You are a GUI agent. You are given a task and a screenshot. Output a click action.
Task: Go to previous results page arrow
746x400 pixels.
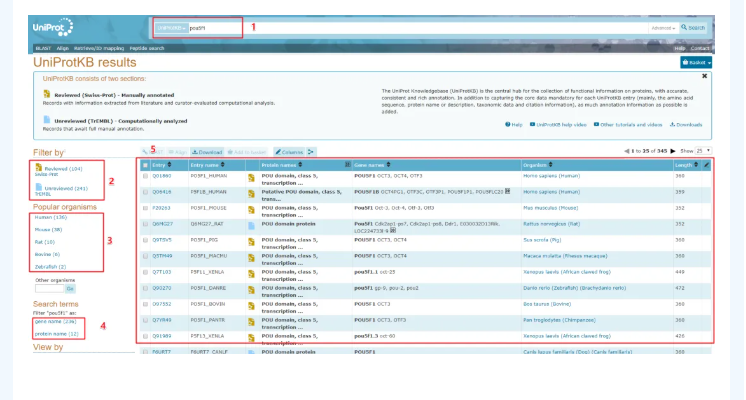point(627,151)
